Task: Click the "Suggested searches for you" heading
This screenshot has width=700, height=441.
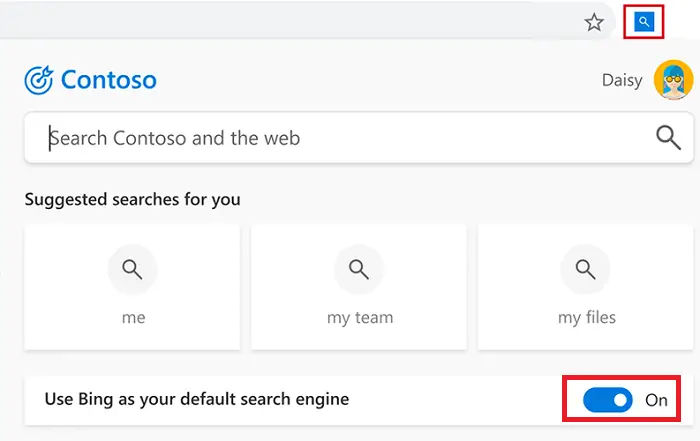Action: click(x=133, y=199)
